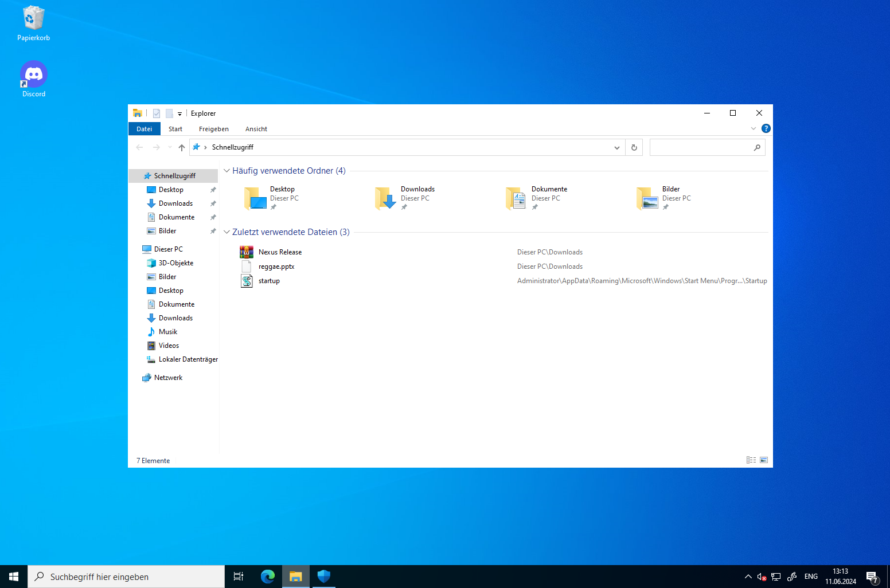Screen dimensions: 890x588
Task: Select Netzwerk in navigation pane
Action: pos(173,378)
